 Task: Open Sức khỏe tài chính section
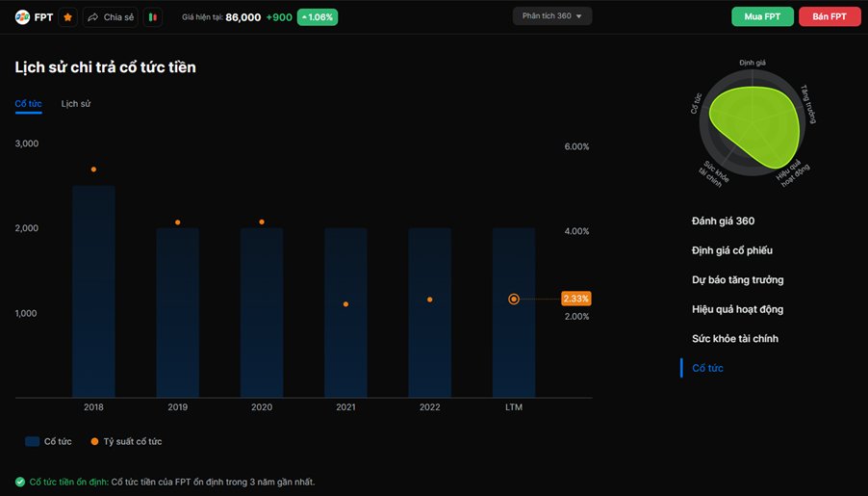point(734,338)
